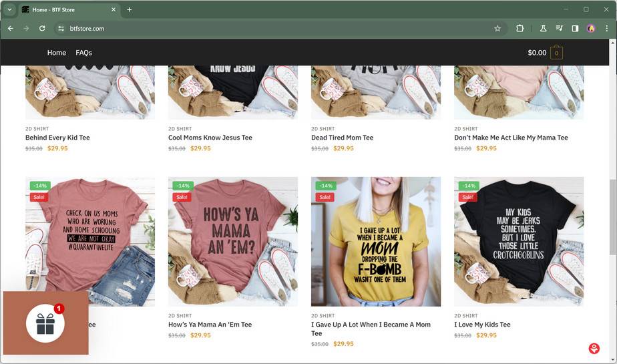Click the Check On Us Moms shirt image
This screenshot has height=364, width=617.
90,242
